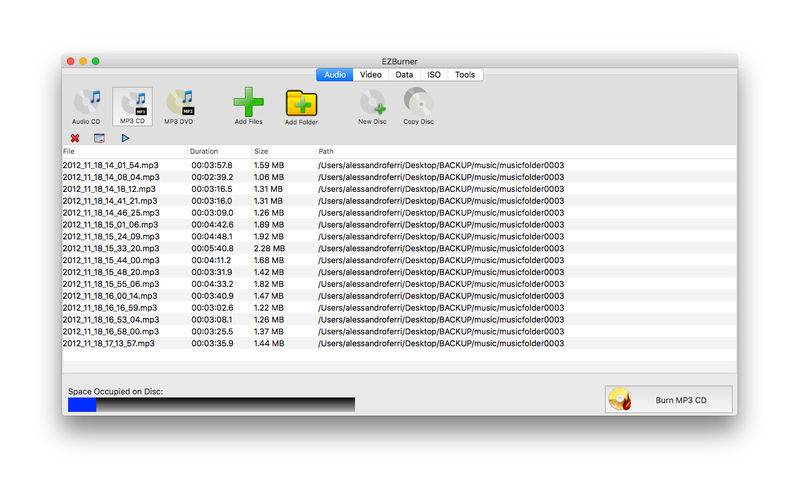
Task: Sort by the Duration column header
Action: pyautogui.click(x=219, y=152)
